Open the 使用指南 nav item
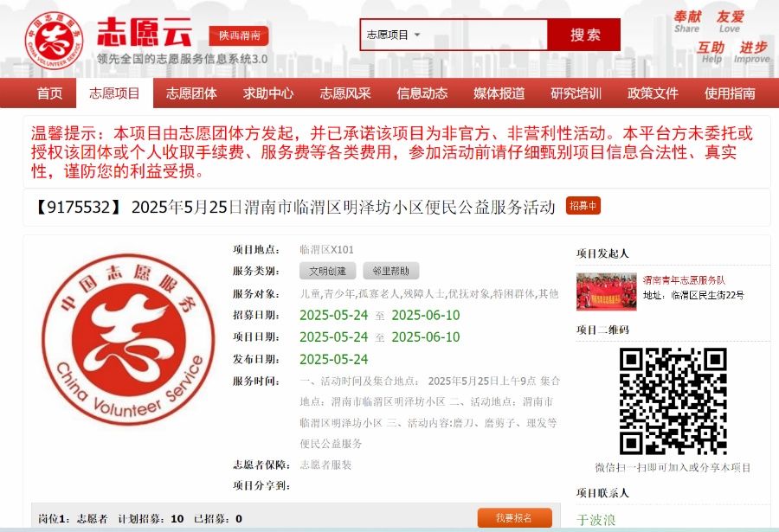Screen dimensions: 779x532 coord(730,93)
